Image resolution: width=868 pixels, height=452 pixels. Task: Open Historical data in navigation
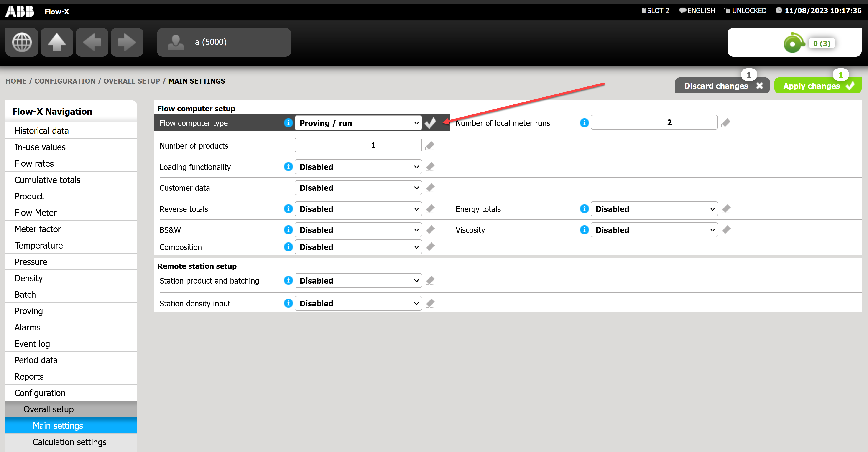[x=71, y=131]
